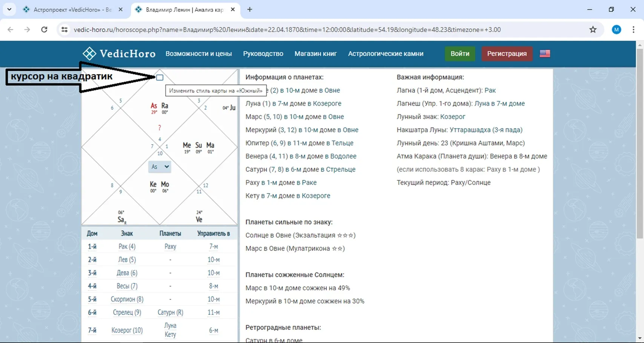Open the Руководство menu item
This screenshot has height=343, width=644.
tap(263, 53)
